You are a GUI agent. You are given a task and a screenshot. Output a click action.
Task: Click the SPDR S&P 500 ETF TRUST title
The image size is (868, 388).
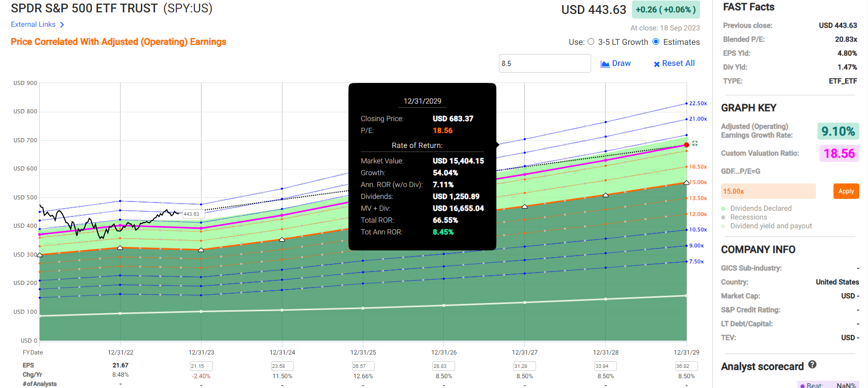coord(84,8)
